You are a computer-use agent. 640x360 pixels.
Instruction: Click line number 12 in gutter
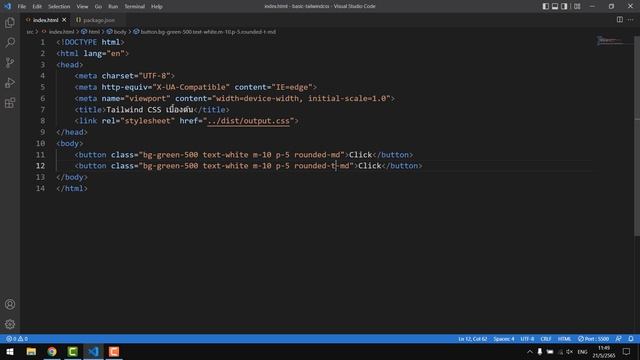tap(40, 166)
